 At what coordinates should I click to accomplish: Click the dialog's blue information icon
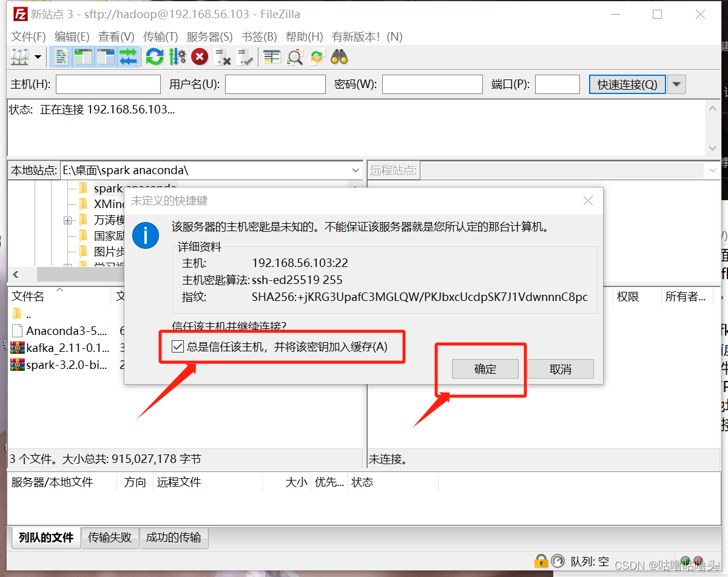pos(146,235)
